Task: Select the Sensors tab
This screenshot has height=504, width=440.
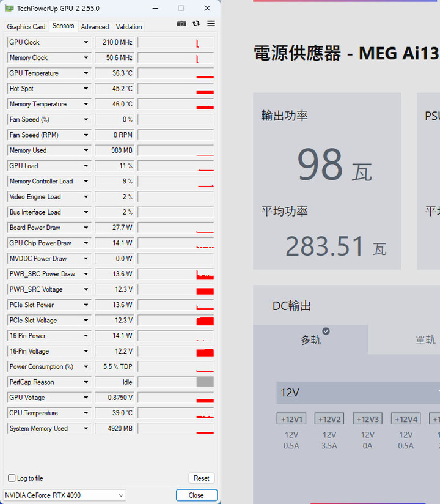Action: coord(64,26)
